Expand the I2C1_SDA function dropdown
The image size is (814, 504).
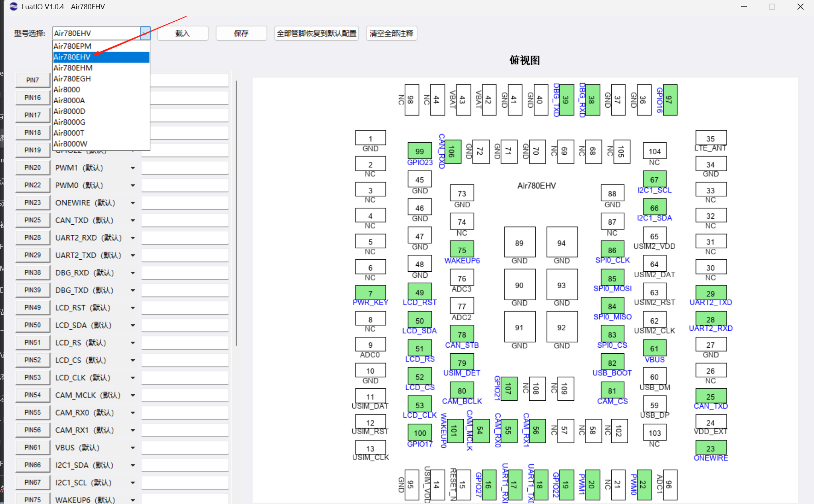coord(133,465)
